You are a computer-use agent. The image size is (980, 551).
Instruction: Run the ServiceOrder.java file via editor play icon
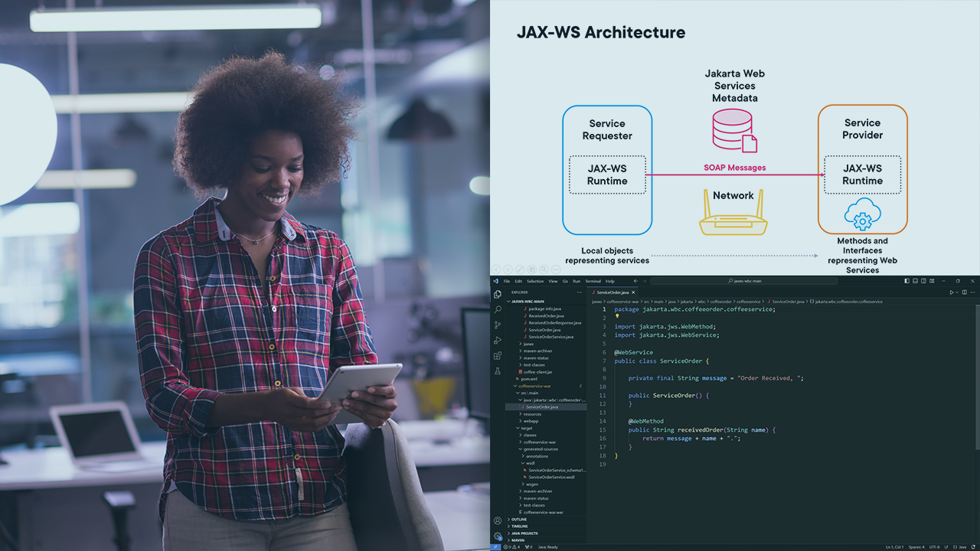[952, 292]
